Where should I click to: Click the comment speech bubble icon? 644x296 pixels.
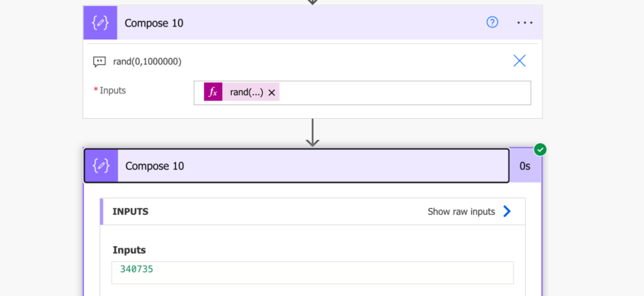coord(99,62)
